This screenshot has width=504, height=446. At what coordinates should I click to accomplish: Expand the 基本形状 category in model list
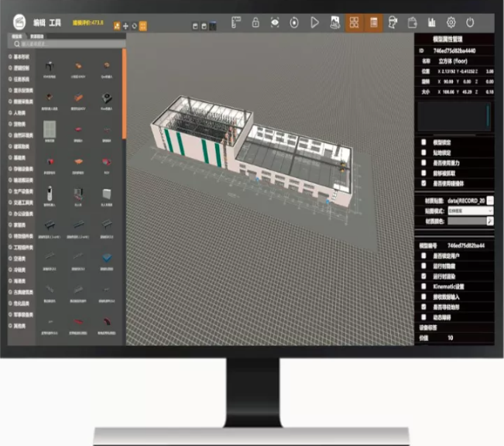[x=21, y=57]
